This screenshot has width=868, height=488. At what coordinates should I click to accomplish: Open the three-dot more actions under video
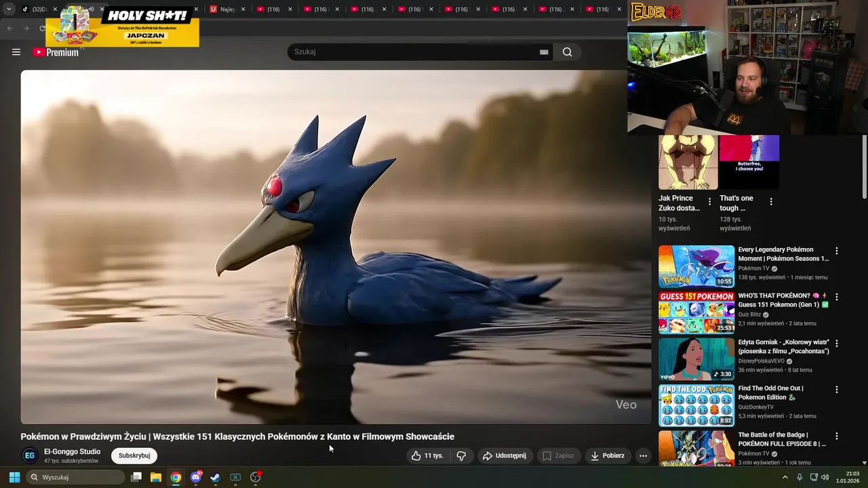coord(643,455)
